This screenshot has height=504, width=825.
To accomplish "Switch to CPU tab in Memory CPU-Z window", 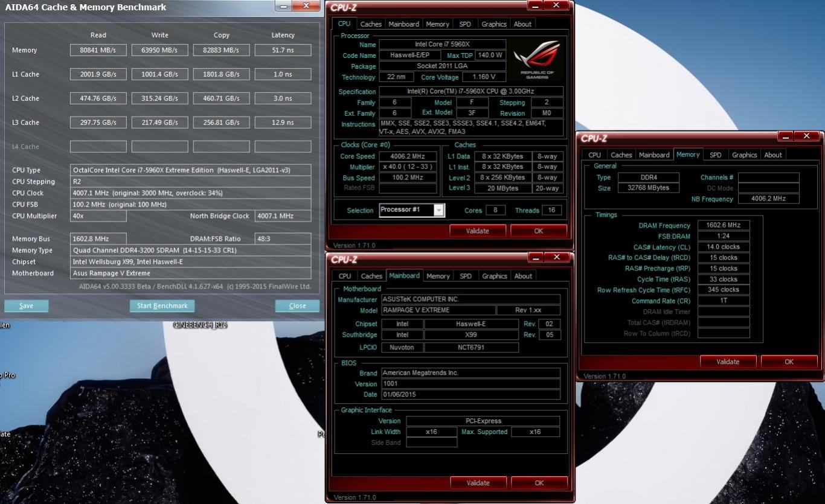I will [x=595, y=155].
